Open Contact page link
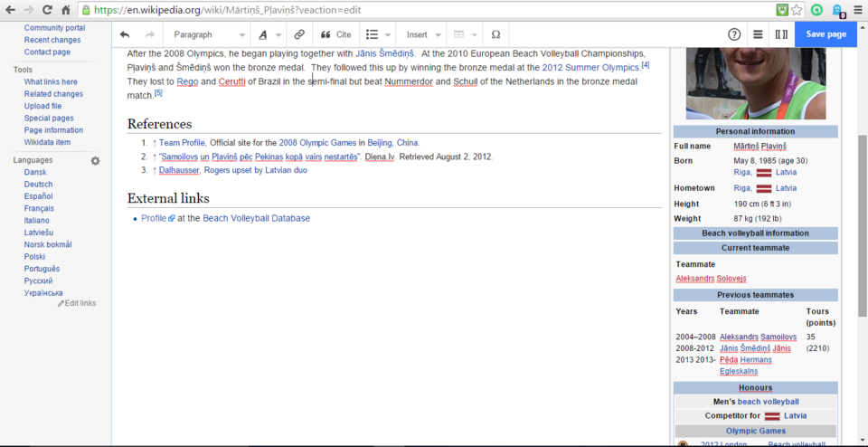The image size is (868, 447). (x=47, y=52)
